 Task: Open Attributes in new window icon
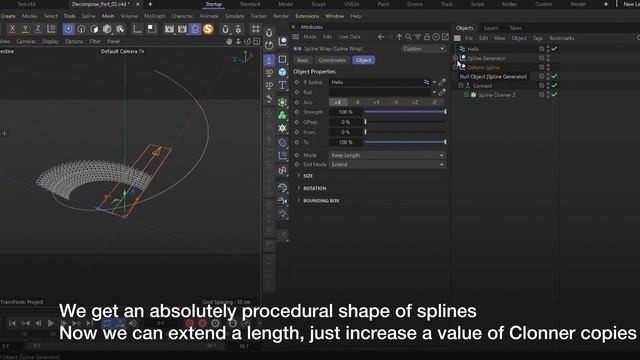coord(445,37)
